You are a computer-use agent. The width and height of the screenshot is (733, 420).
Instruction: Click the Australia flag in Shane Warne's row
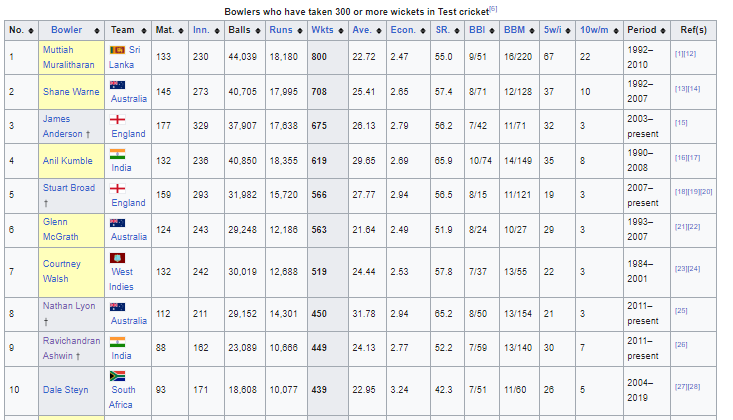pyautogui.click(x=117, y=85)
